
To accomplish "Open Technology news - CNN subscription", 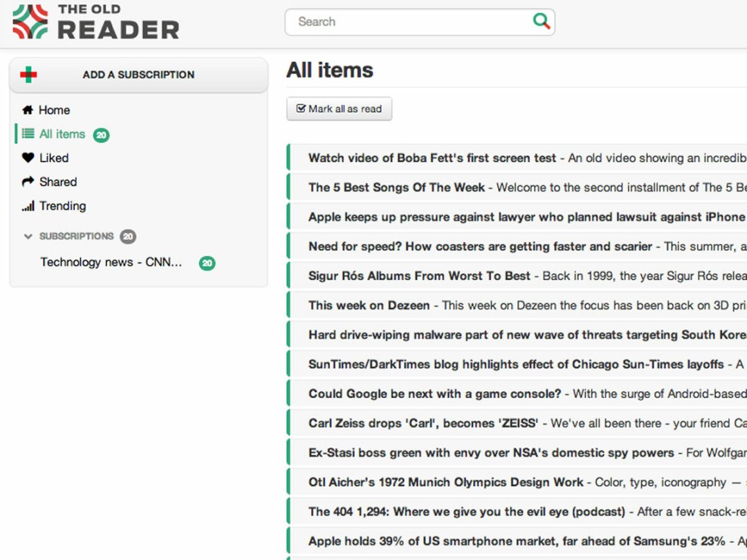I will 111,263.
